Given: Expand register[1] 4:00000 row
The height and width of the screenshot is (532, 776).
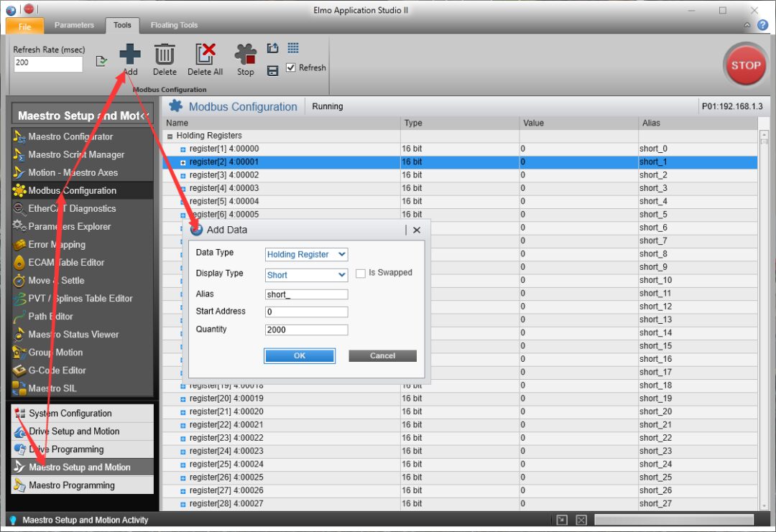Looking at the screenshot, I should 183,149.
